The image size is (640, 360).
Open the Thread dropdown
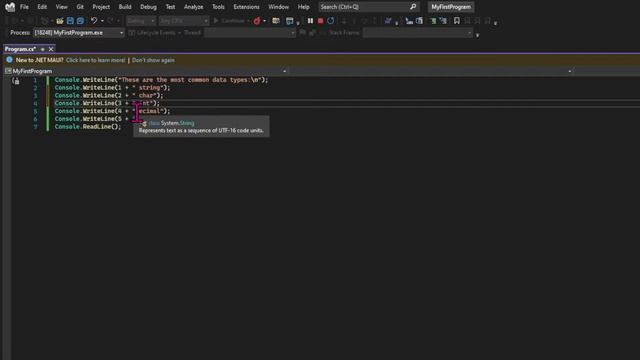(x=250, y=33)
